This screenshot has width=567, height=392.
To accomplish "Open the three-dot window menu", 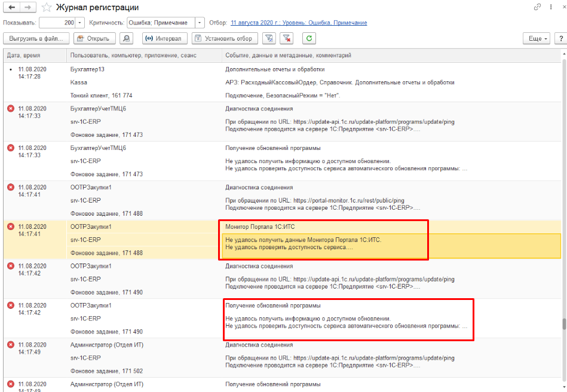I will [551, 7].
